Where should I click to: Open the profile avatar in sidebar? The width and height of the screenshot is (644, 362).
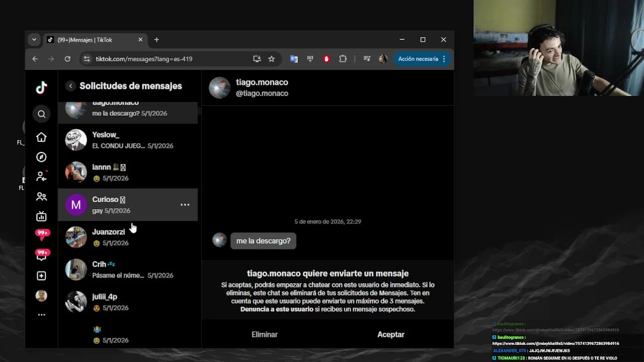tap(41, 296)
